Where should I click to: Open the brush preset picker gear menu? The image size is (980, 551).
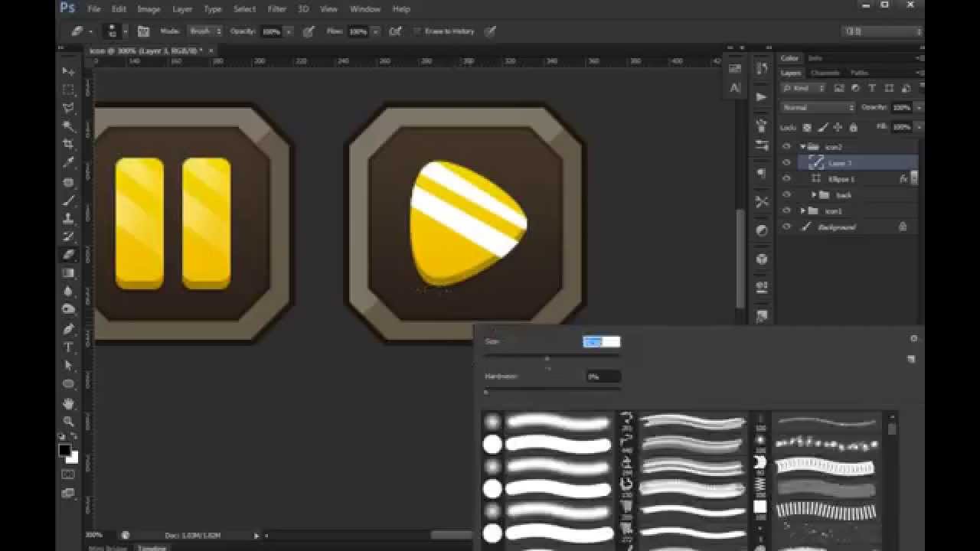(x=913, y=338)
